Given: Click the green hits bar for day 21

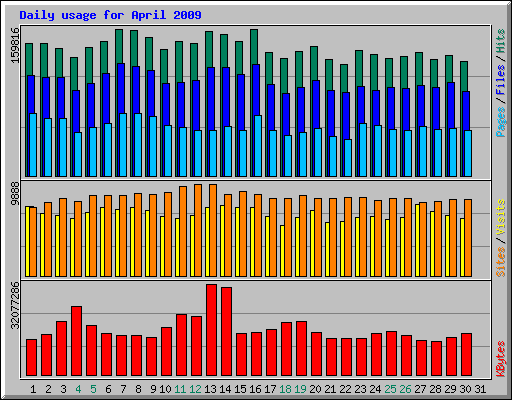Looking at the screenshot, I should pyautogui.click(x=329, y=75).
